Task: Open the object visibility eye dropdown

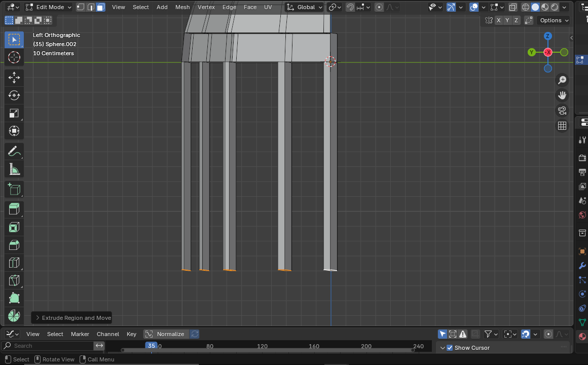Action: (434, 7)
